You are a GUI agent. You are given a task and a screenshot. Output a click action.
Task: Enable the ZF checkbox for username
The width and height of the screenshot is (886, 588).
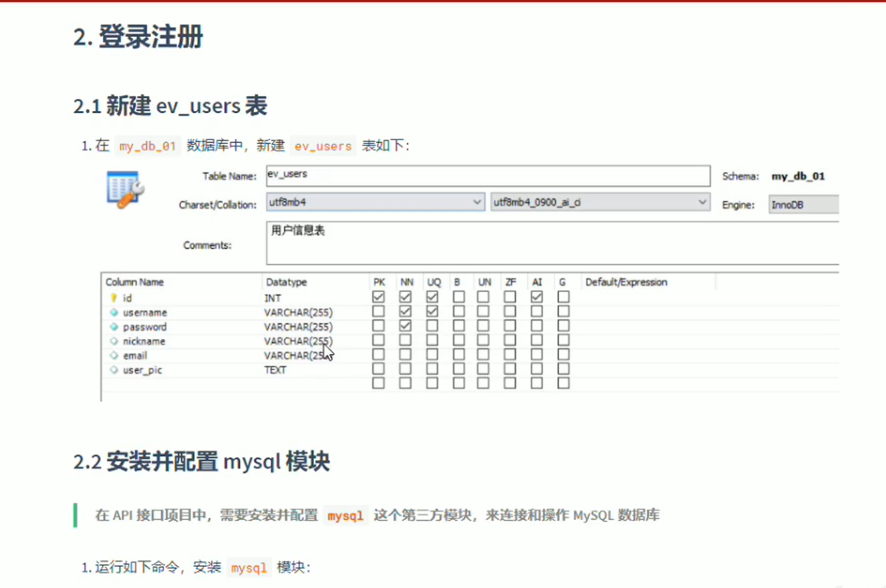(x=510, y=312)
